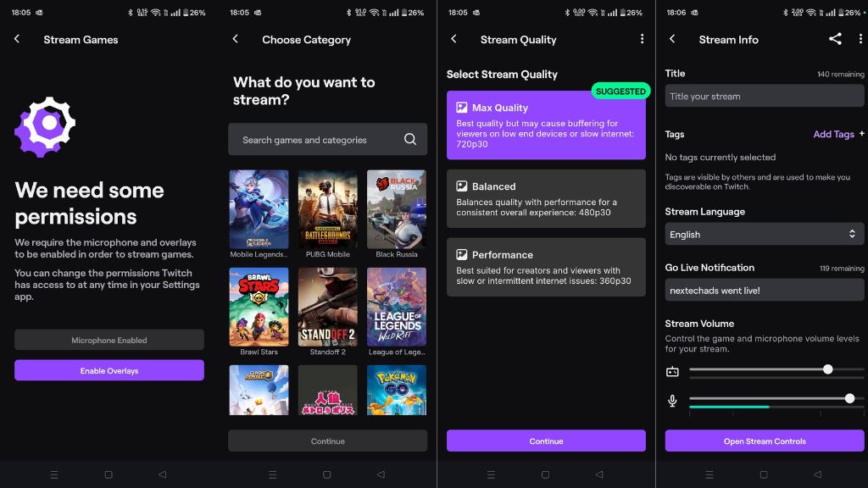Open the Stream Quality overflow menu
The height and width of the screenshot is (488, 868).
point(642,39)
